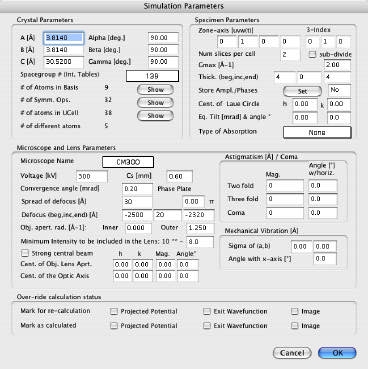Click the Eq. Tilt angle field
This screenshot has width=368, height=369.
tap(339, 118)
